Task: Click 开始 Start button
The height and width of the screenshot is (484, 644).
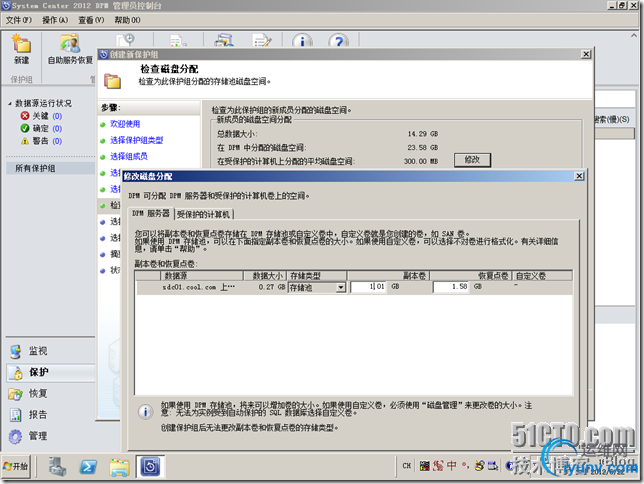Action: [x=16, y=466]
